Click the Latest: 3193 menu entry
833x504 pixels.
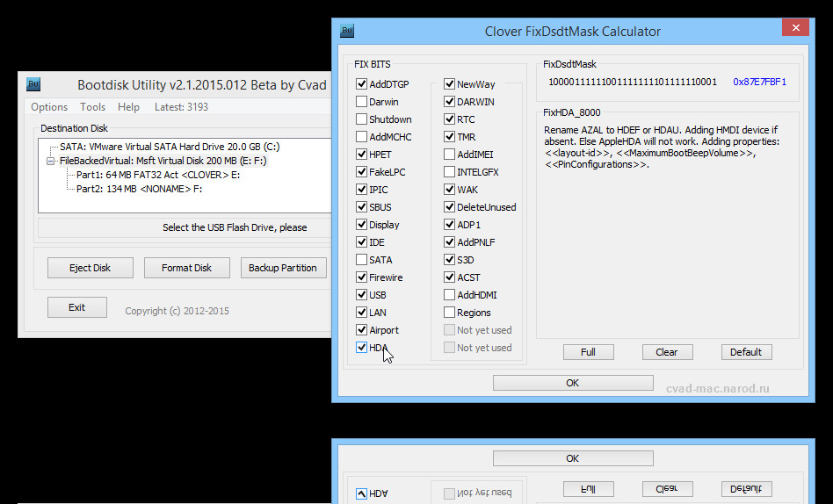click(x=181, y=107)
